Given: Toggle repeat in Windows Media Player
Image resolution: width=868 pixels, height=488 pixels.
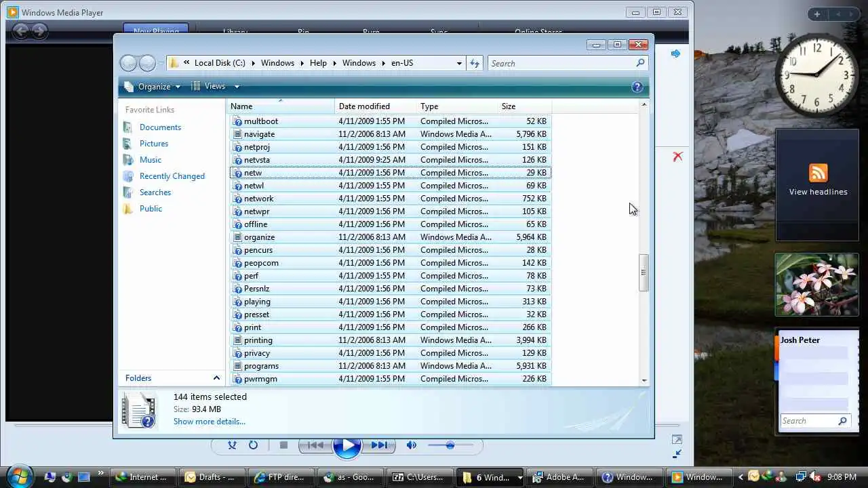Looking at the screenshot, I should pyautogui.click(x=253, y=445).
